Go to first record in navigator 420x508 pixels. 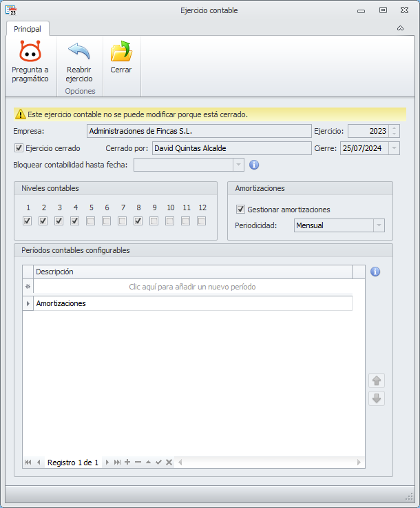[x=28, y=463]
